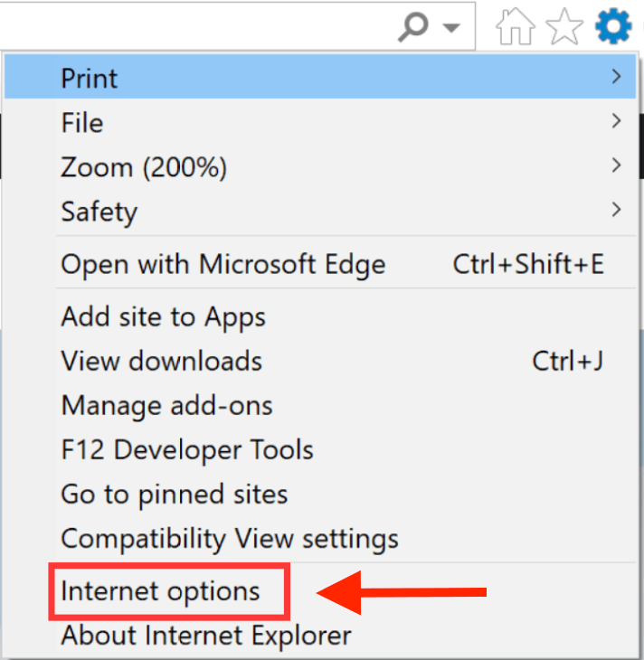Click the gear Tools icon

[x=613, y=25]
